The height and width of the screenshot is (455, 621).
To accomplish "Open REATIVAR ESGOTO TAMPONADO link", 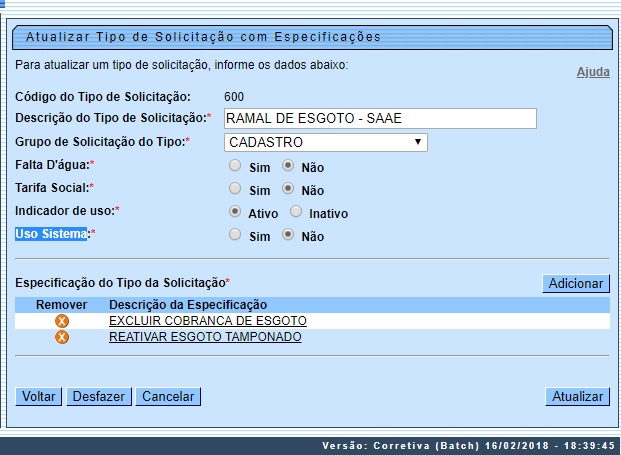I will pyautogui.click(x=204, y=338).
